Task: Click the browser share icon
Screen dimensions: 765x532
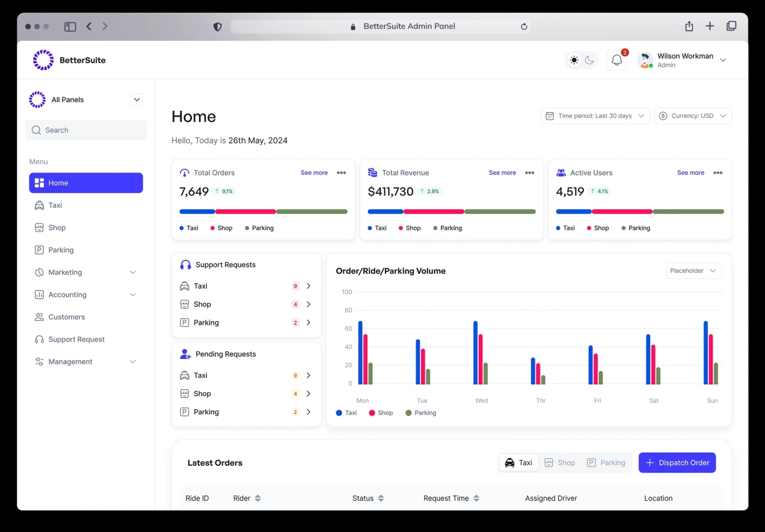Action: click(689, 27)
